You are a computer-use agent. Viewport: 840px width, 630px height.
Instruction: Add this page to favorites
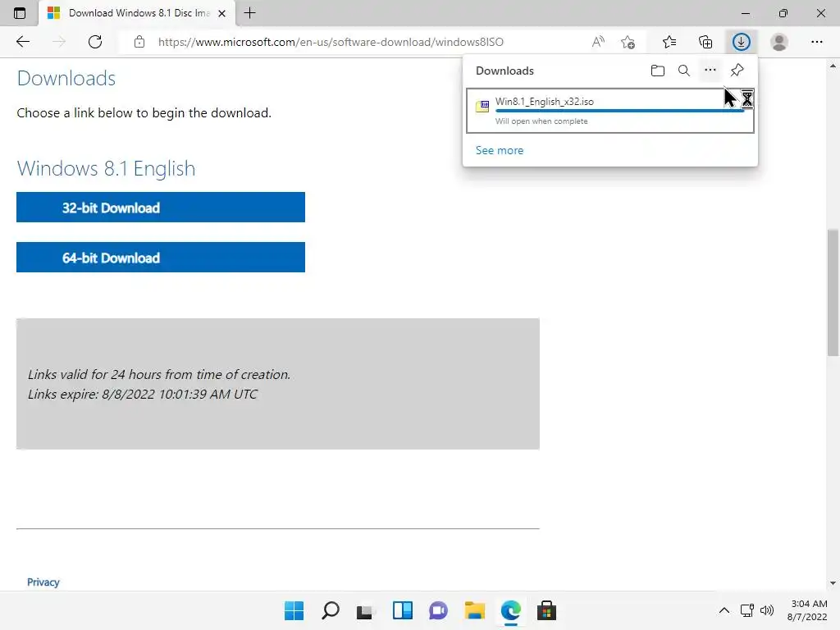pos(628,42)
